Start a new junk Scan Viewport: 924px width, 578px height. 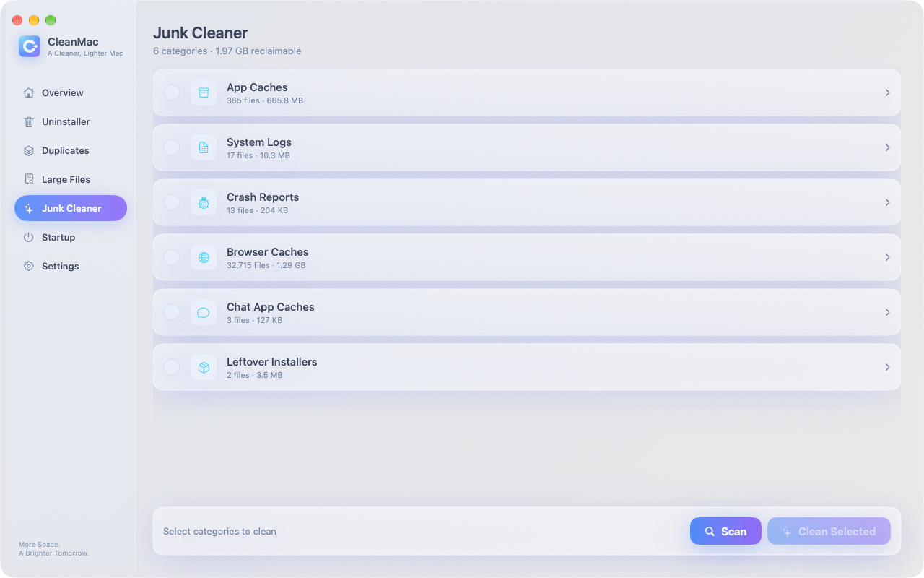(725, 531)
